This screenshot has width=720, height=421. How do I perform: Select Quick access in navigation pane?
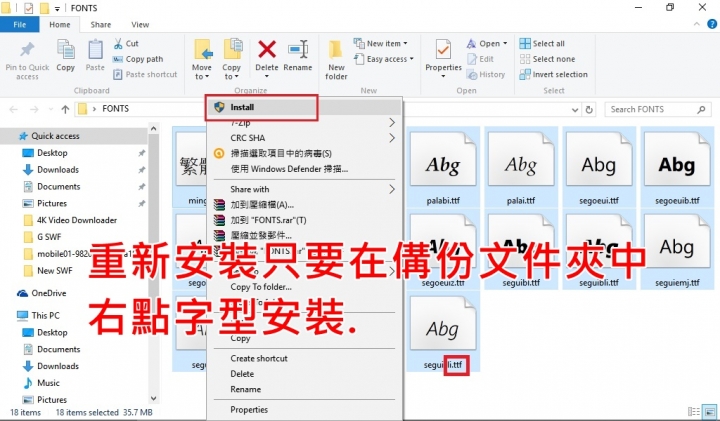coord(55,136)
